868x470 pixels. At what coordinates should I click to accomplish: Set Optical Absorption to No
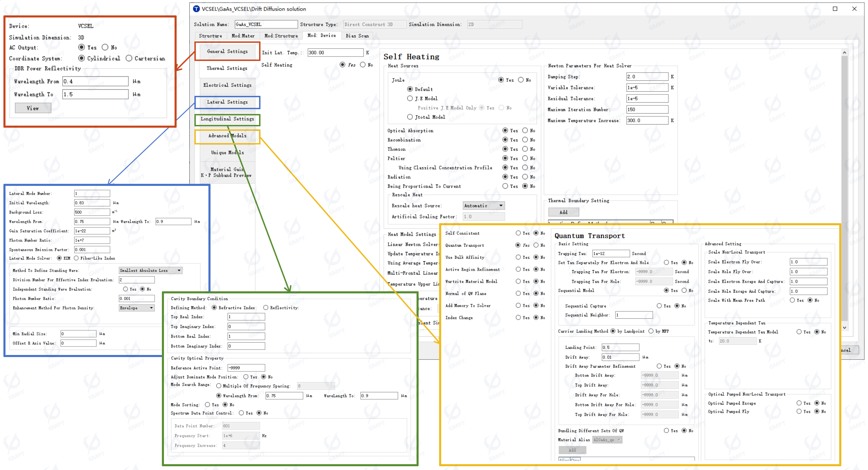(x=525, y=130)
